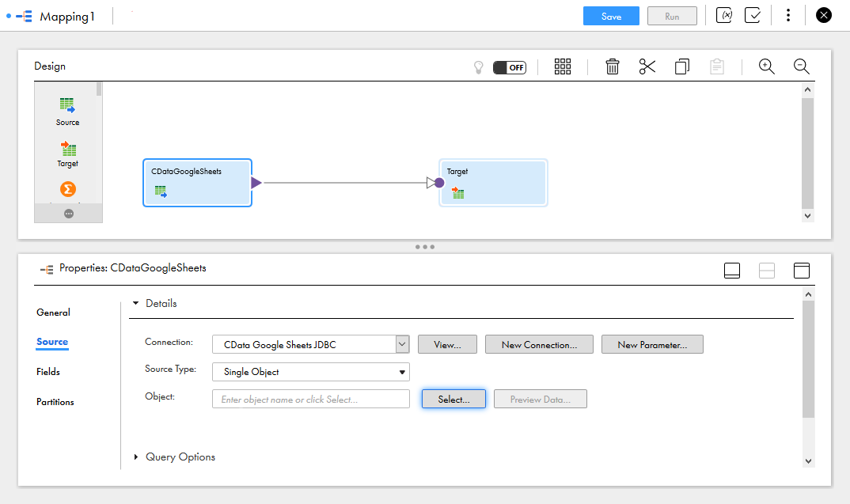
Task: Click the Object name input field
Action: coord(310,400)
